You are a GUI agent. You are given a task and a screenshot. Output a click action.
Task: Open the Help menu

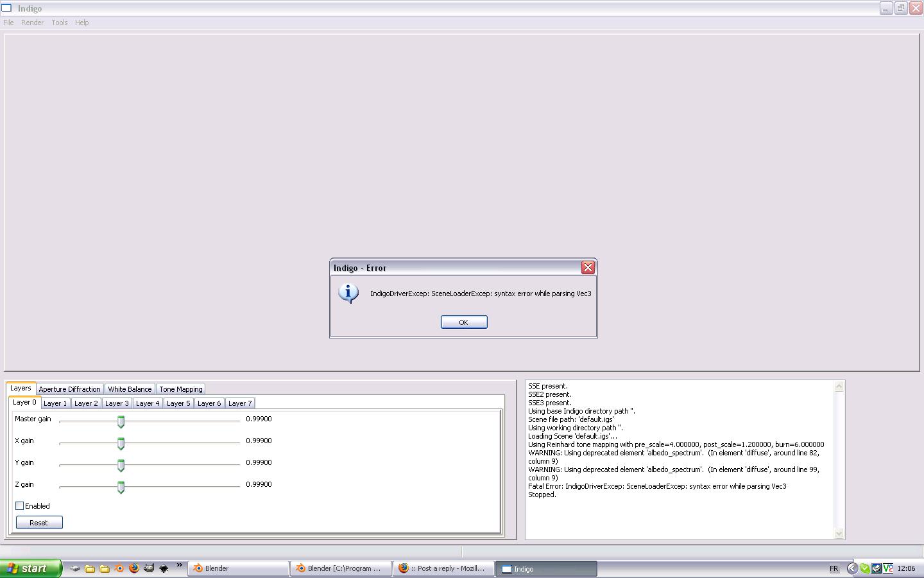82,22
